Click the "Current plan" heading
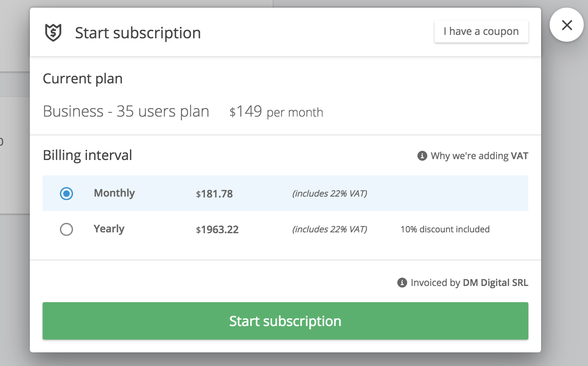 (x=83, y=79)
